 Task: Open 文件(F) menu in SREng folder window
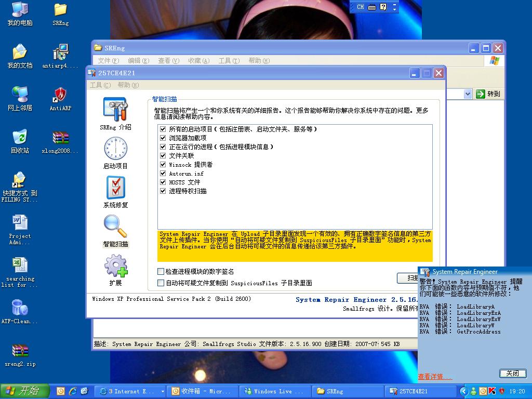pyautogui.click(x=108, y=61)
